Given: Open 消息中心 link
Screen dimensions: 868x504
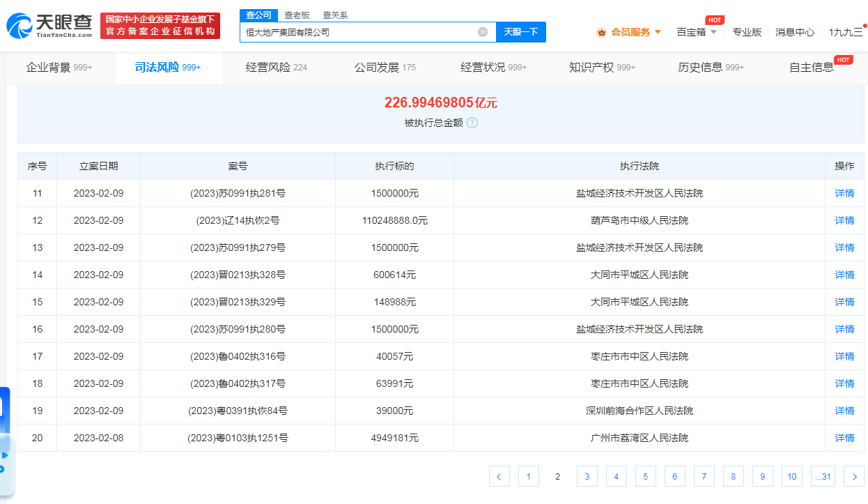Looking at the screenshot, I should pos(795,32).
